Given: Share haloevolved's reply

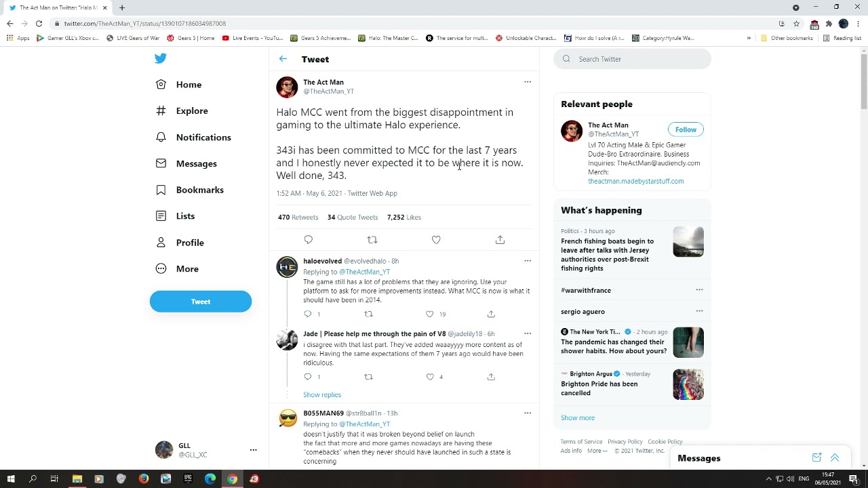Looking at the screenshot, I should tap(491, 314).
